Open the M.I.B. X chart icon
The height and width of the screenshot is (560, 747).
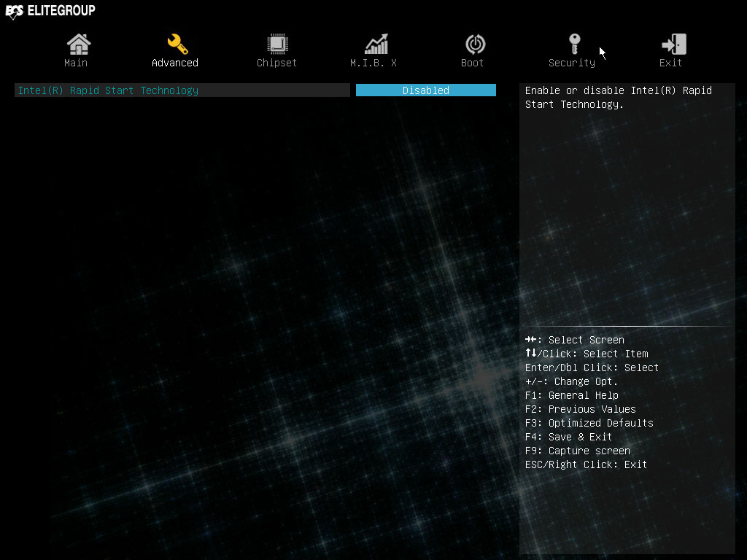tap(376, 44)
